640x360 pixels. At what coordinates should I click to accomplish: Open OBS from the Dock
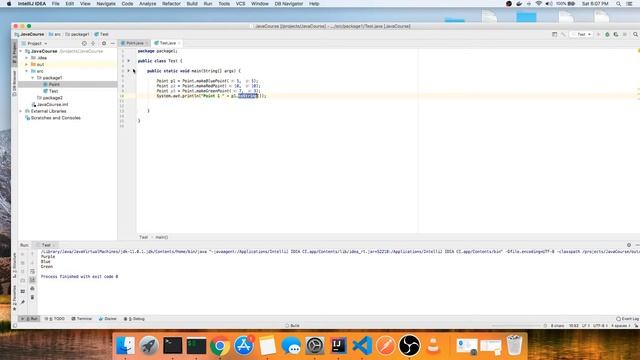click(x=409, y=346)
